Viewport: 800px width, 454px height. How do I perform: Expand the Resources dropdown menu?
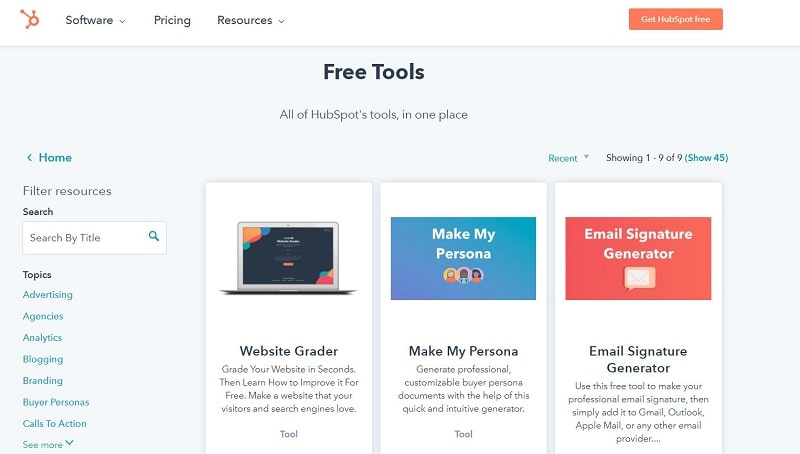coord(251,20)
